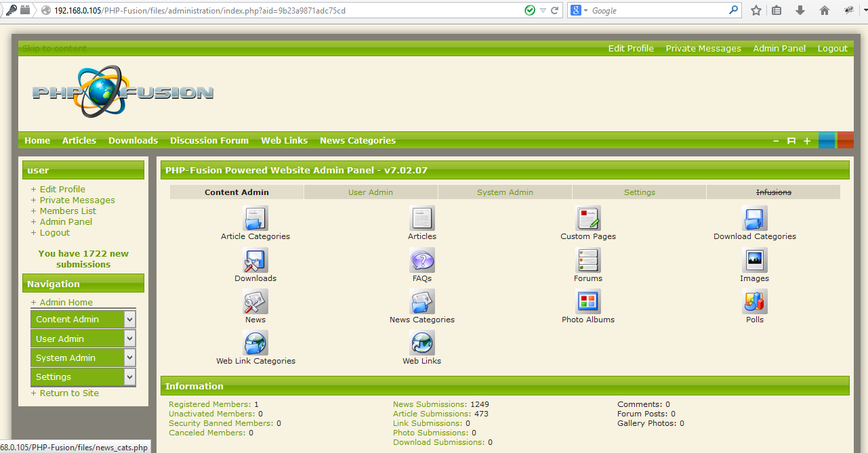Open the Images admin icon
The height and width of the screenshot is (453, 868).
click(755, 261)
